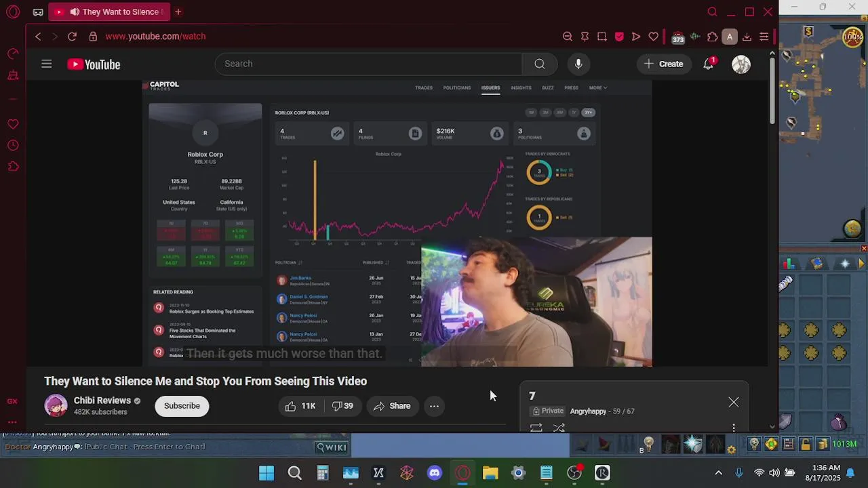Screen dimensions: 868x488
Task: Open system volume speaker icon
Action: pyautogui.click(x=774, y=473)
